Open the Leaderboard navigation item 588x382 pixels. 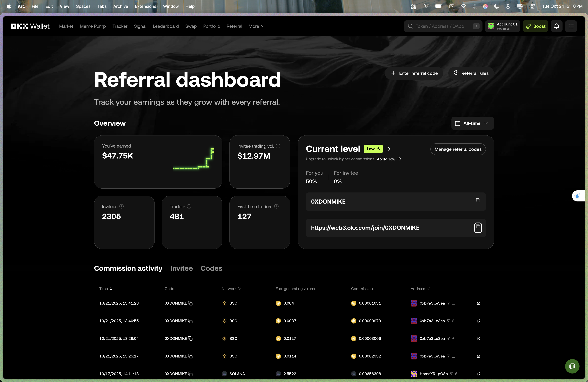(x=165, y=26)
